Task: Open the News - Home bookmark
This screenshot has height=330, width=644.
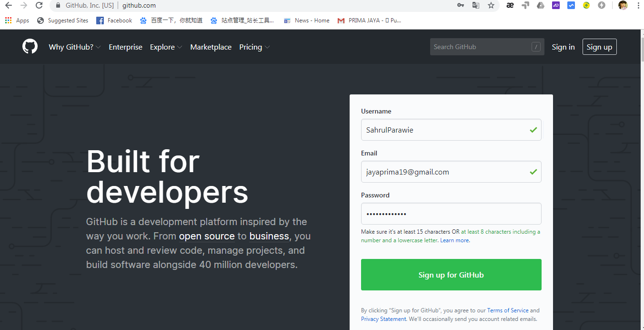Action: (x=307, y=21)
